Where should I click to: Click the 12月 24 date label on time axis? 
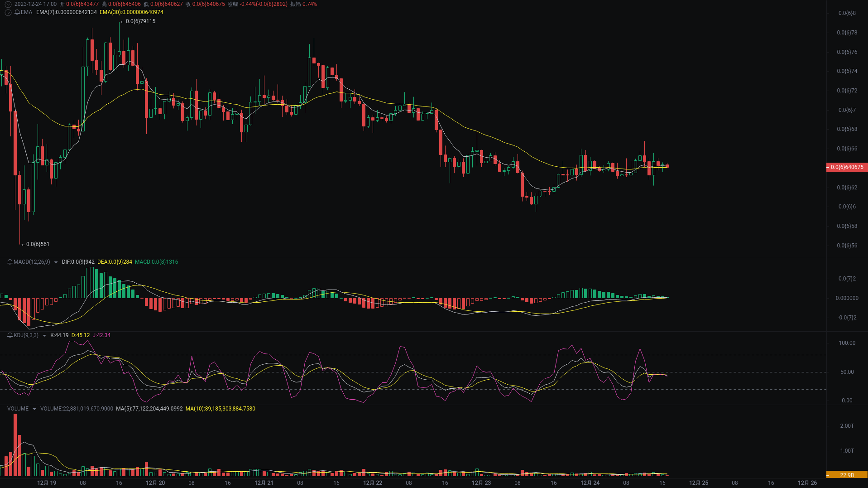(x=590, y=483)
